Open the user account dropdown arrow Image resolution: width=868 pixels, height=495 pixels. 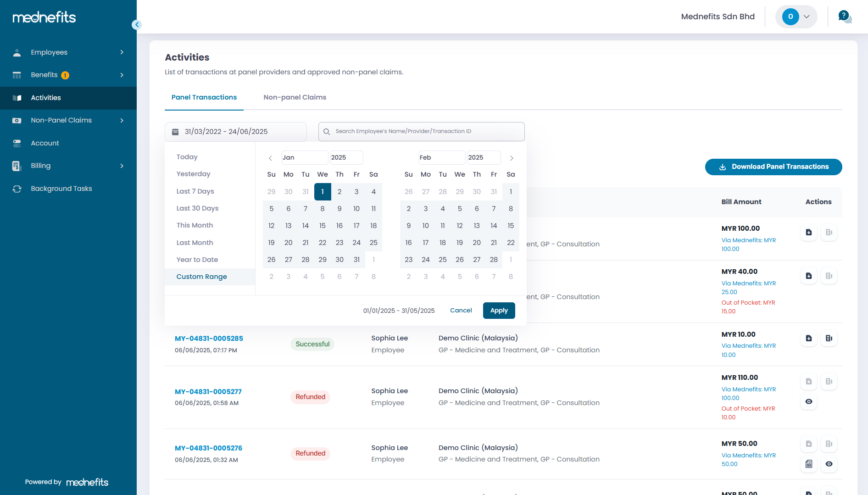807,17
